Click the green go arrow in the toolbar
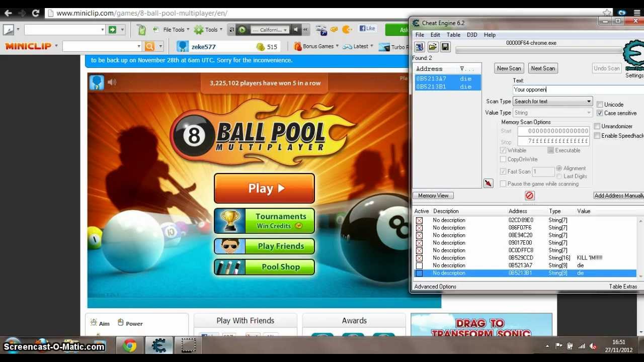Screen dimensions: 644x362 [112, 30]
